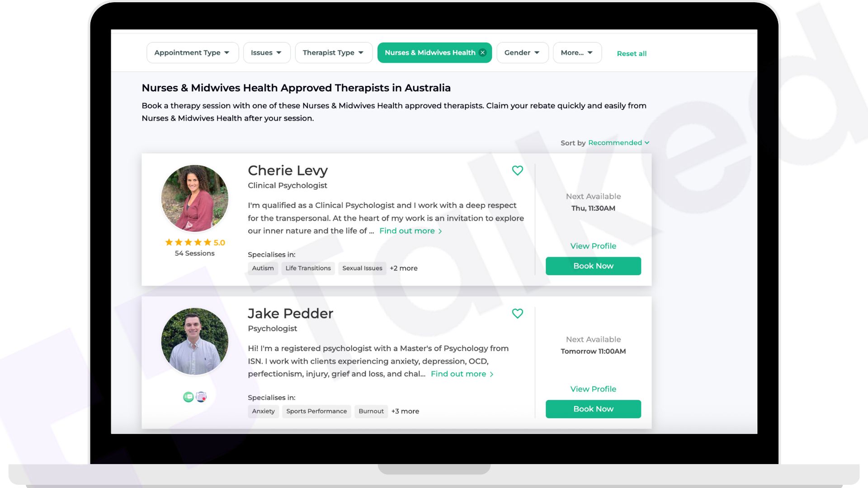The width and height of the screenshot is (868, 488).
Task: Click Cherie Levy's five-star rating
Action: tap(195, 243)
